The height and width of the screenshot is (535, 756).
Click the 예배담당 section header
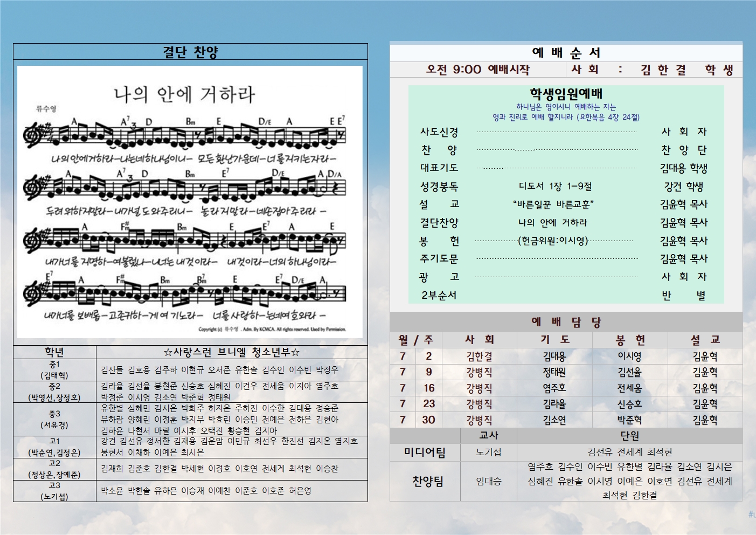(x=566, y=323)
